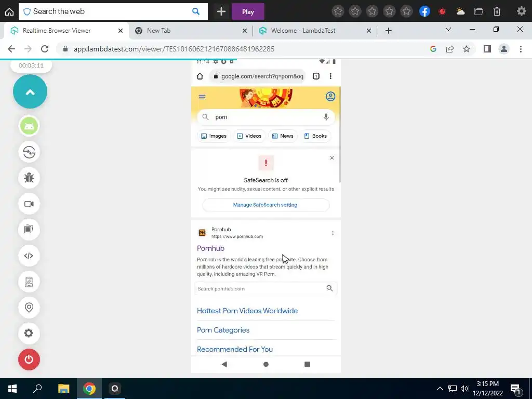Screen dimensions: 532x399
Task: Close the Realtime Browser Viewer tab
Action: [x=121, y=31]
